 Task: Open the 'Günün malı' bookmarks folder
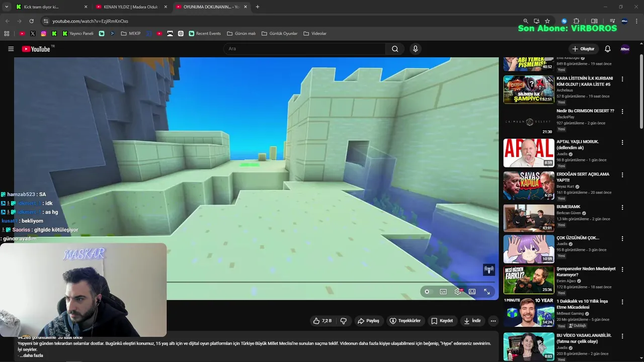tap(242, 34)
